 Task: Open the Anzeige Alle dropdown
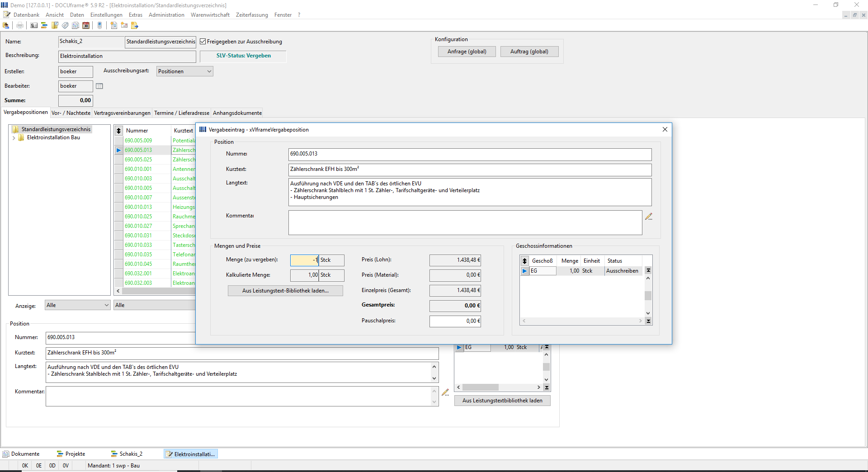pyautogui.click(x=78, y=305)
